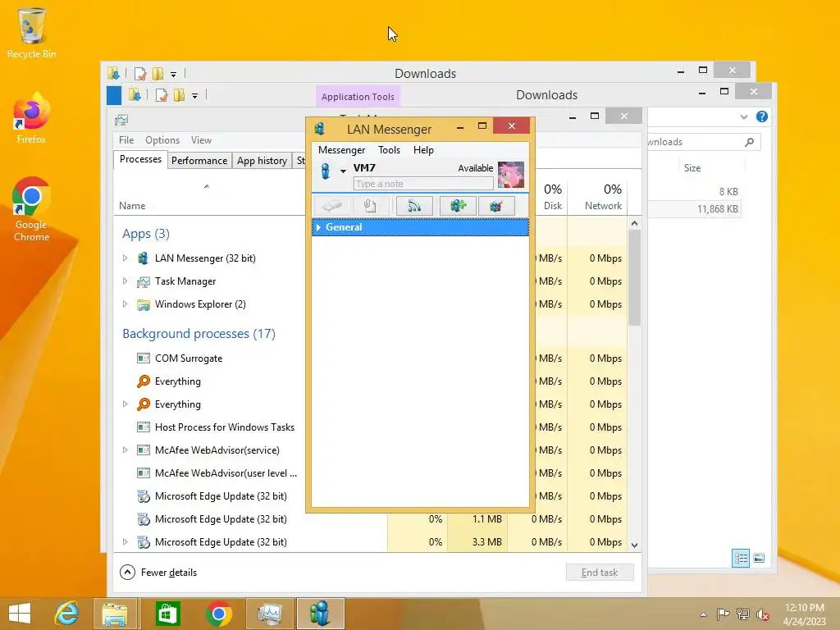Expand the General contact group
The image size is (840, 630).
pos(319,227)
